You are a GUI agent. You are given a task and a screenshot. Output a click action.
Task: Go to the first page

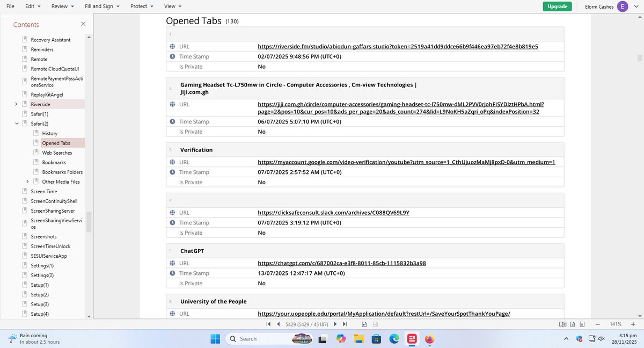tap(268, 324)
